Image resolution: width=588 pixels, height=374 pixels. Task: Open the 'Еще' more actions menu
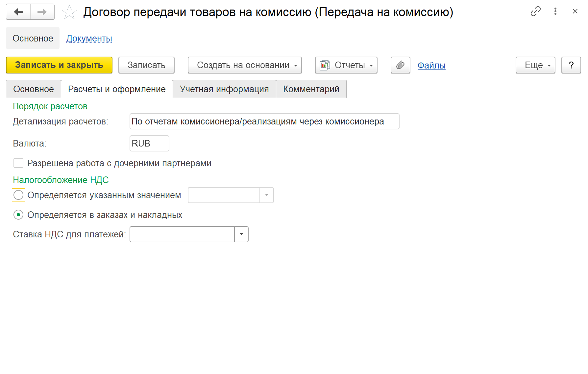[x=535, y=65]
